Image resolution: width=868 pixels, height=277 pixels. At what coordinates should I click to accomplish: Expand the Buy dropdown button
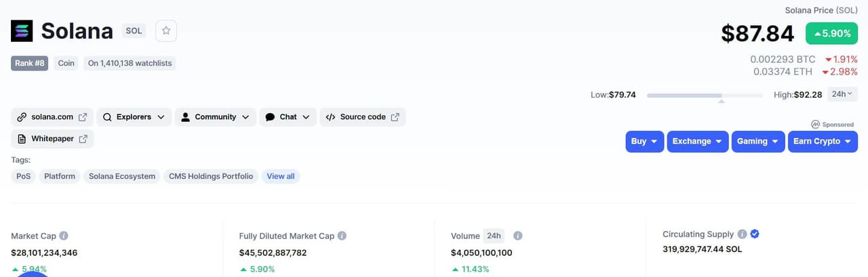[645, 142]
